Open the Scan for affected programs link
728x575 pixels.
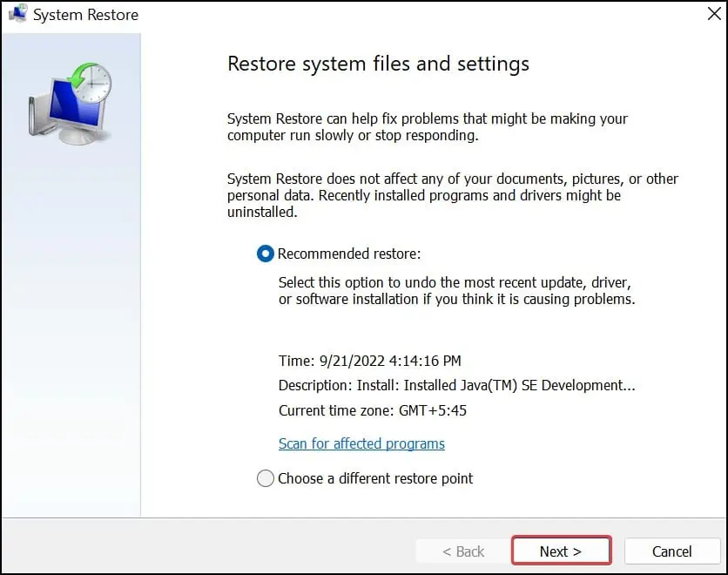[361, 443]
